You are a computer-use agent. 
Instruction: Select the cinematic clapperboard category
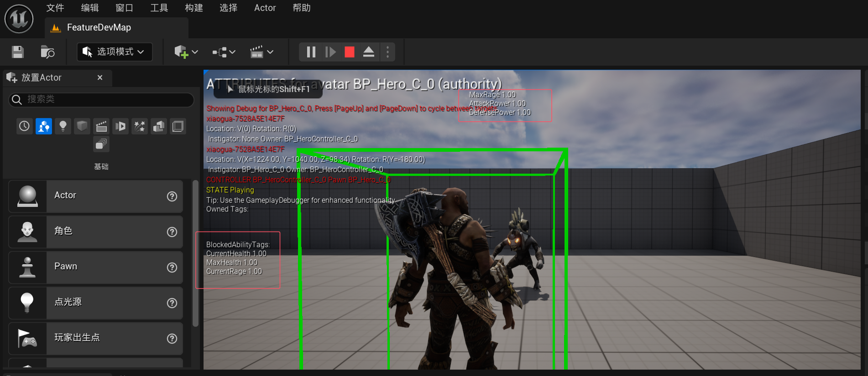click(x=101, y=126)
